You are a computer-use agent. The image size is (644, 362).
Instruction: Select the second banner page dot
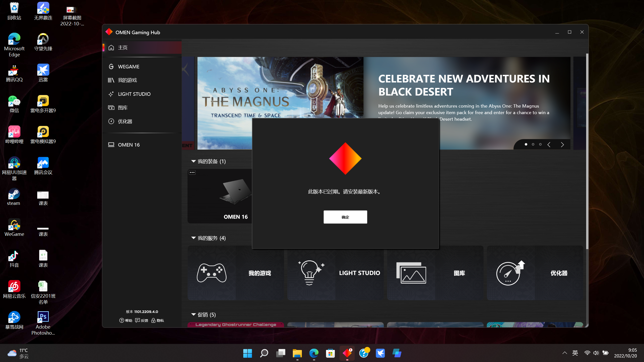[x=533, y=144]
